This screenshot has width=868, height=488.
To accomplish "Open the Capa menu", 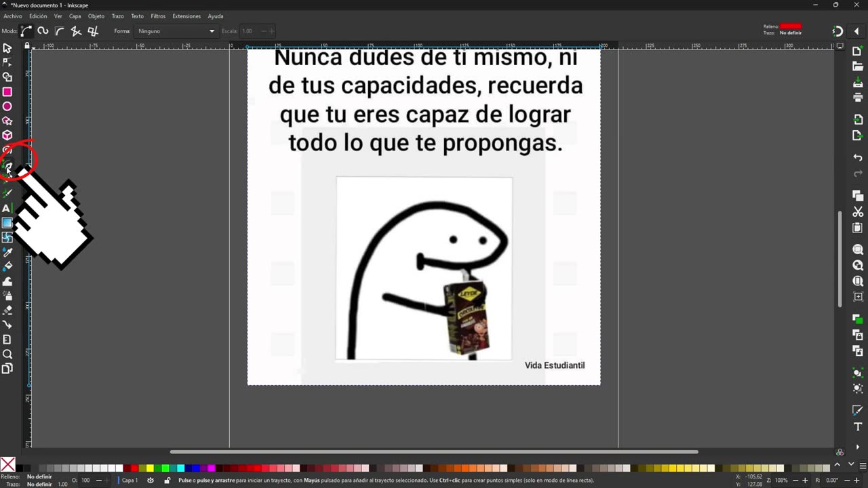I will pyautogui.click(x=75, y=16).
